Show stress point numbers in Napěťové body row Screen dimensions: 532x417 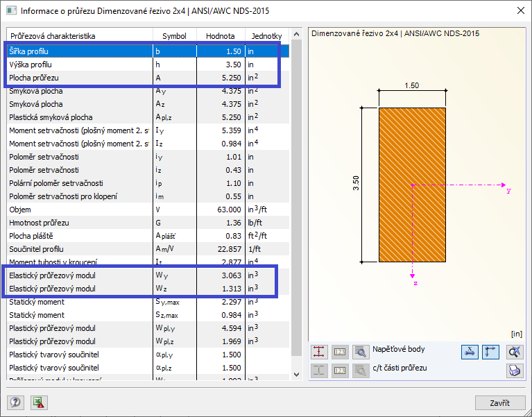click(x=340, y=352)
